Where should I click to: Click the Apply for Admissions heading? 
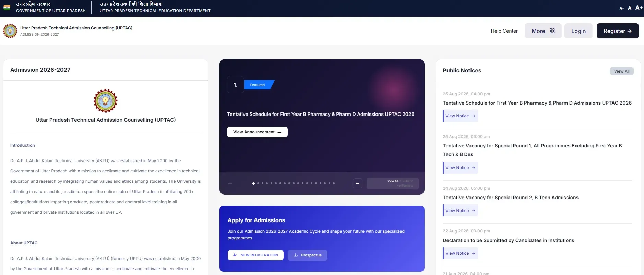click(256, 220)
